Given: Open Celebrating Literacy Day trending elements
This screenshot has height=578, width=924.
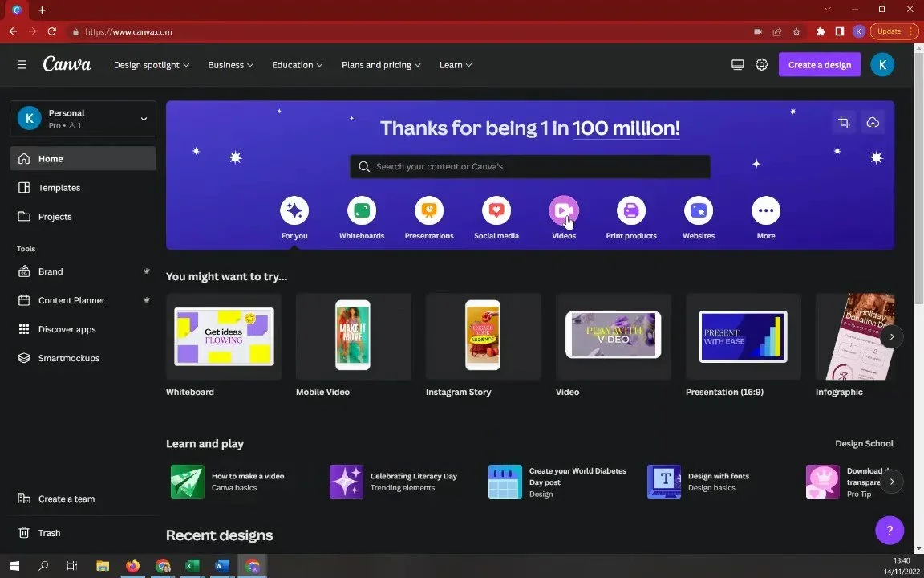Looking at the screenshot, I should click(395, 482).
